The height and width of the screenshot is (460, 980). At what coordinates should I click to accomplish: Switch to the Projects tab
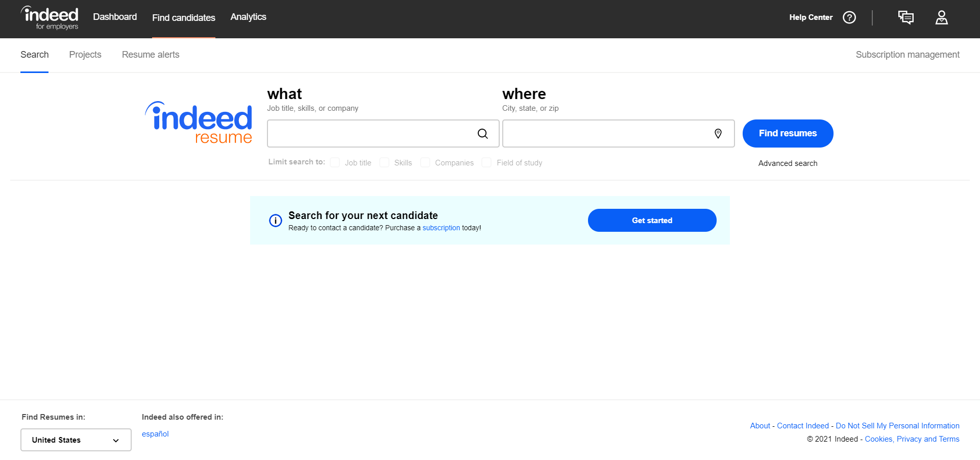coord(85,55)
